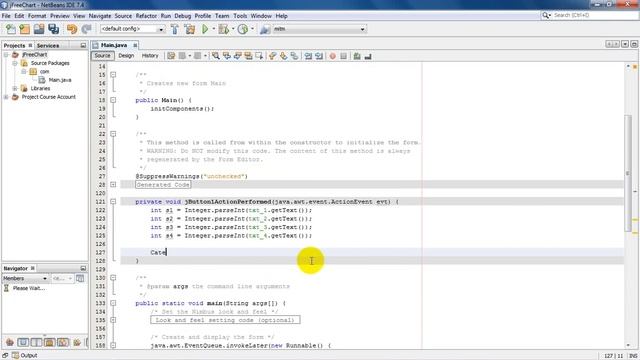This screenshot has height=360, width=640.
Task: Toggle second filter button at Navigator bottom
Action: click(23, 342)
